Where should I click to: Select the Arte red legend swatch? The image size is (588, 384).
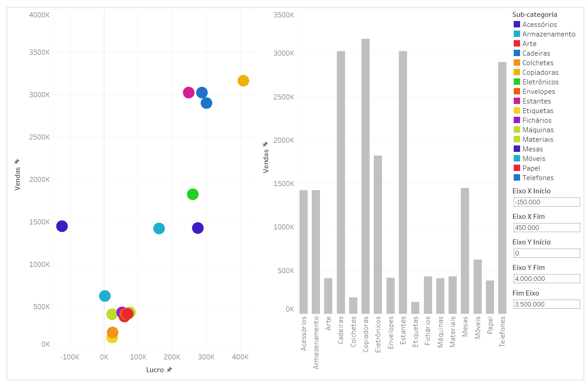tap(517, 44)
